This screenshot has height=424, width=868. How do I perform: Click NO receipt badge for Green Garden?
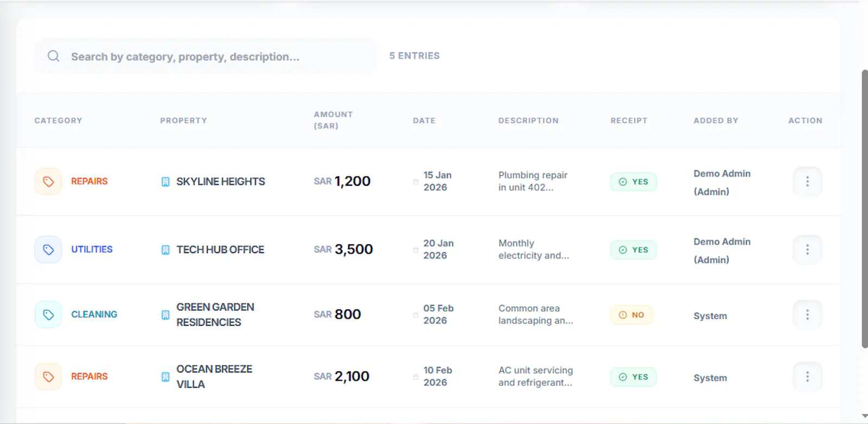[631, 315]
